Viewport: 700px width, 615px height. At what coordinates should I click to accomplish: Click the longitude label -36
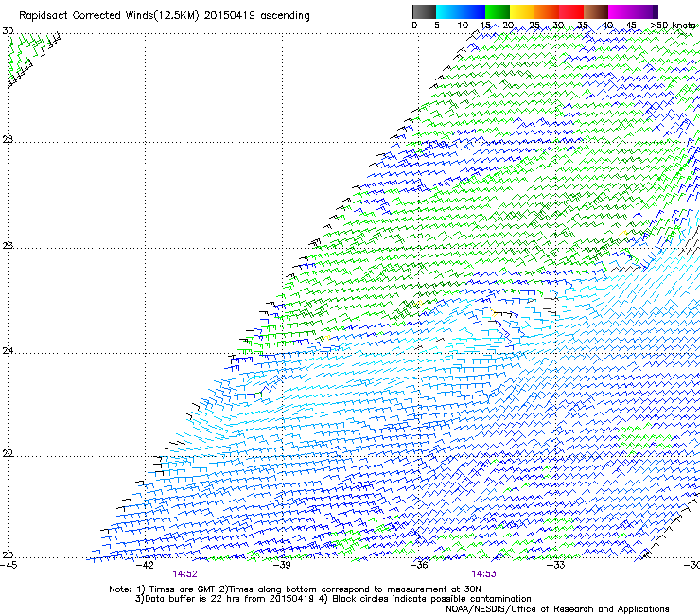[x=419, y=565]
